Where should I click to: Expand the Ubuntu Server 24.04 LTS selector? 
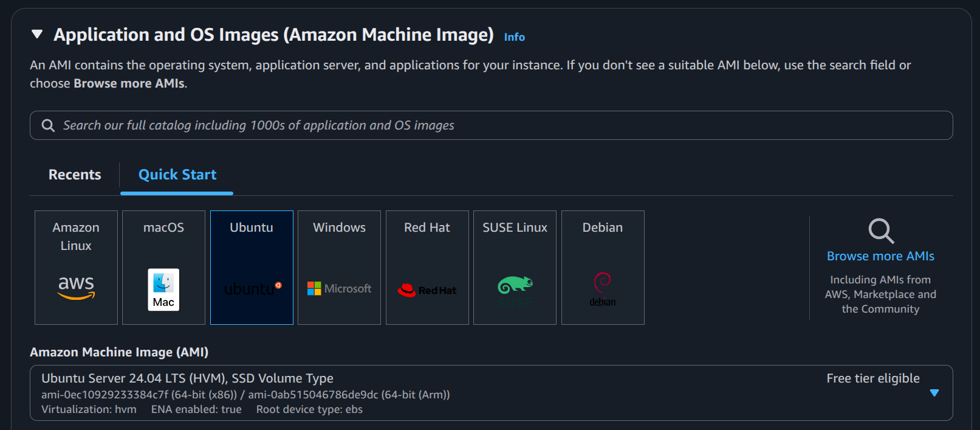coord(425,393)
